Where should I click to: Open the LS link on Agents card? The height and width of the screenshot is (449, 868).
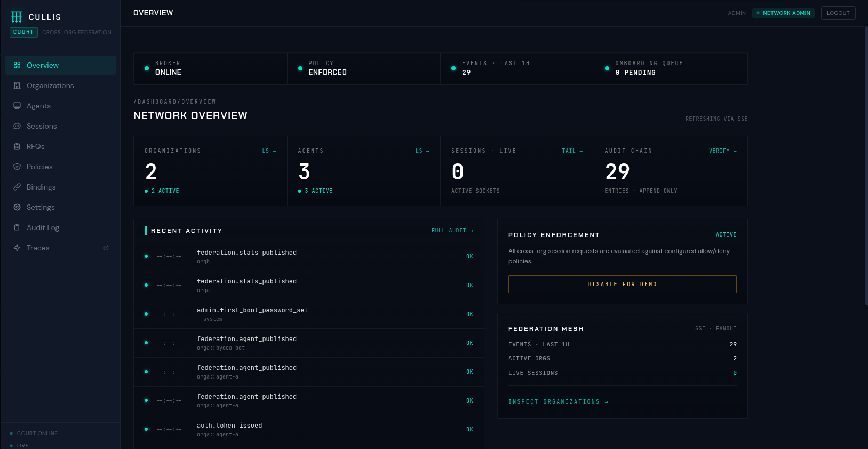[423, 151]
